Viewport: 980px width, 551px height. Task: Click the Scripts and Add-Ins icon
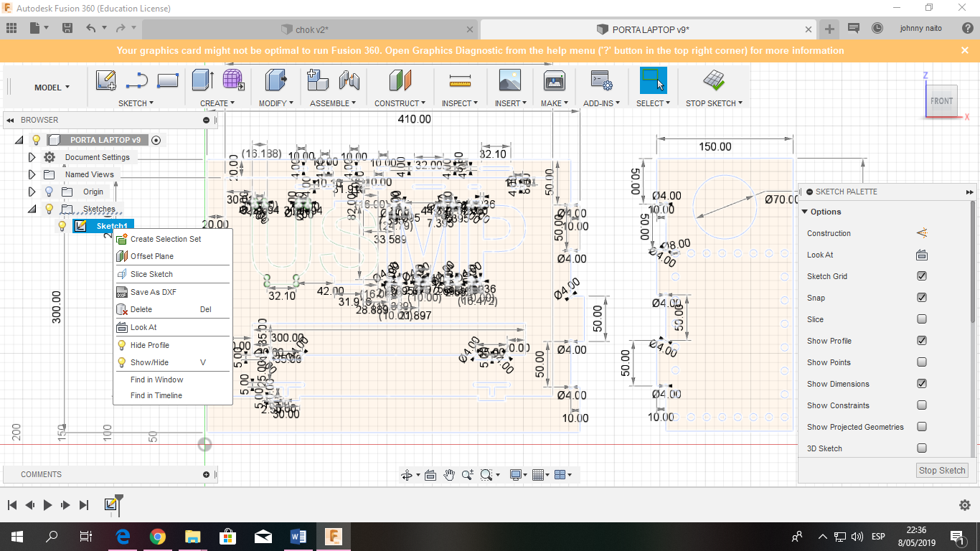click(x=600, y=80)
